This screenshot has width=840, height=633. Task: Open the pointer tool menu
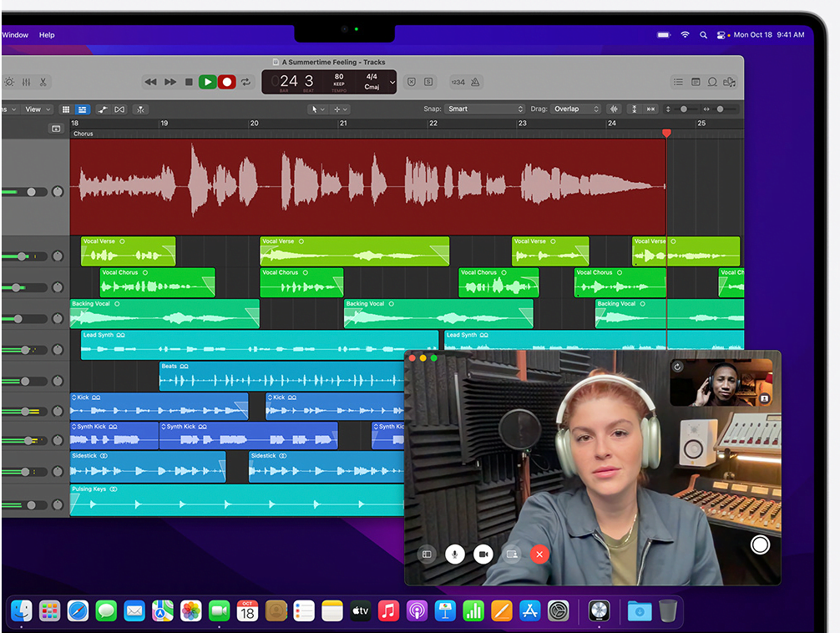tap(317, 109)
